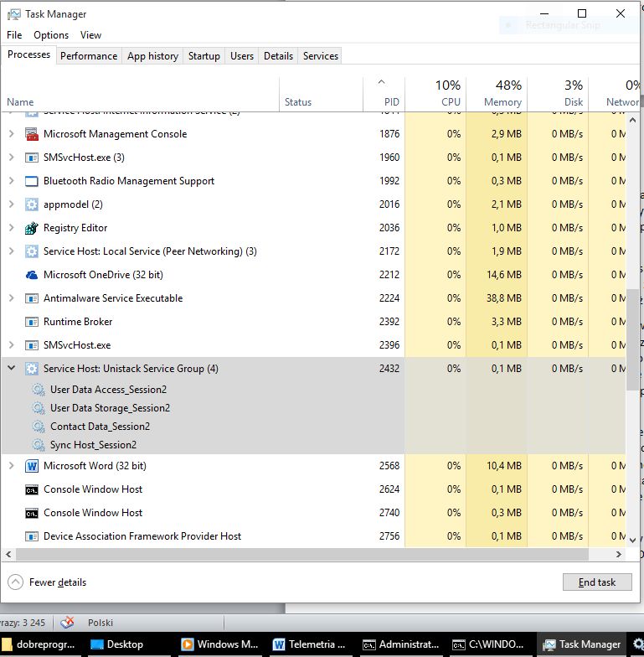Click the Sync Host_Session2 service icon
Screen dimensions: 644x657
39,445
